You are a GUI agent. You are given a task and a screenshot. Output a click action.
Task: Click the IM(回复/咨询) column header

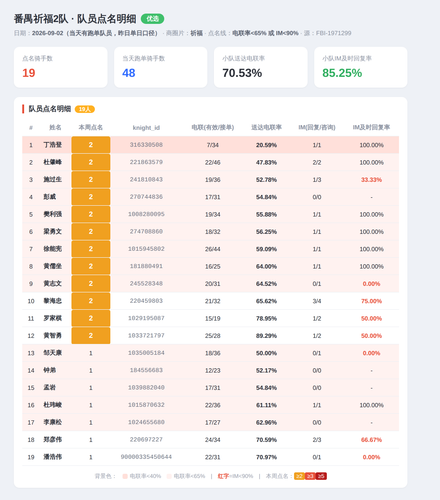click(x=317, y=127)
